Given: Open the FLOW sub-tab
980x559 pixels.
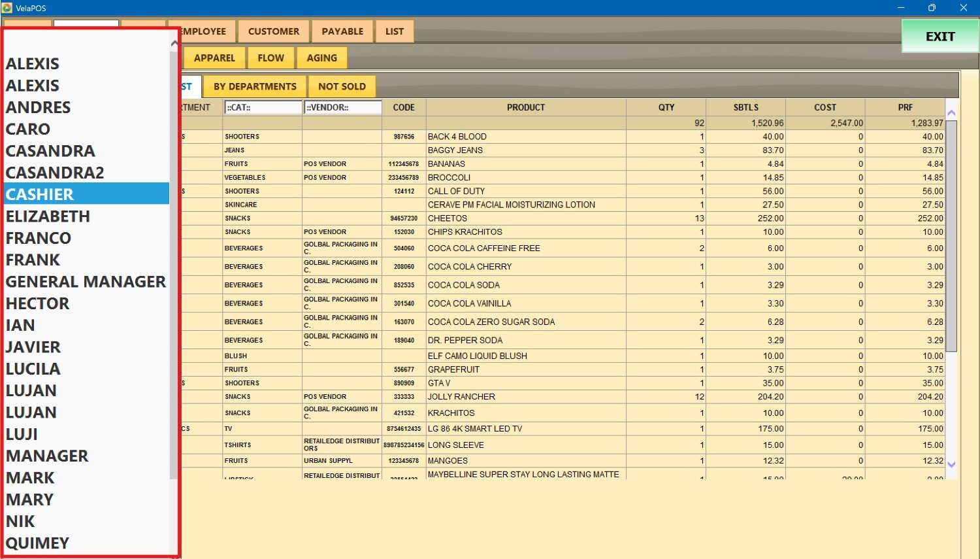Looking at the screenshot, I should 270,58.
